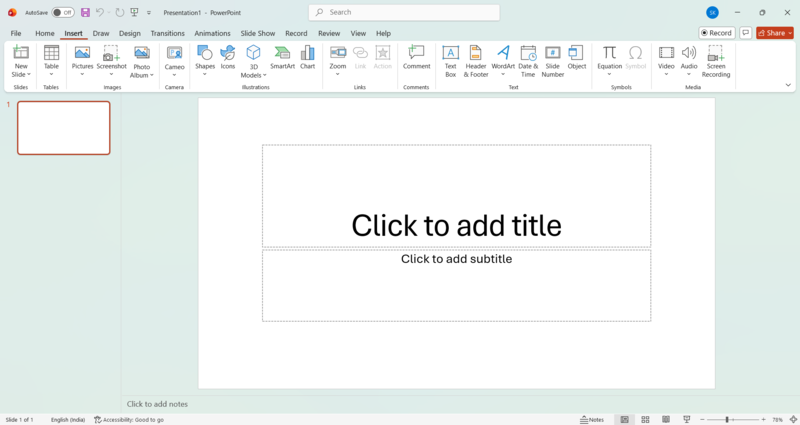Open the Help tab
The height and width of the screenshot is (425, 800).
tap(383, 33)
